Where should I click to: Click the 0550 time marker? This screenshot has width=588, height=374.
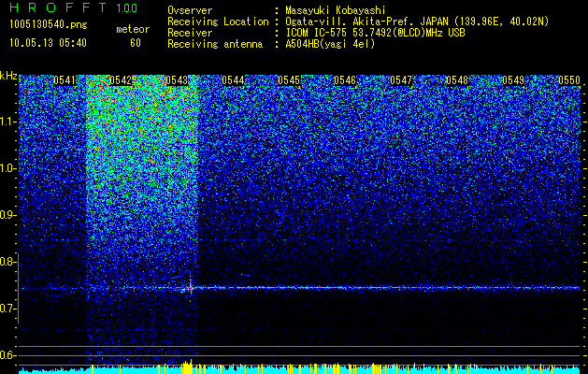569,80
